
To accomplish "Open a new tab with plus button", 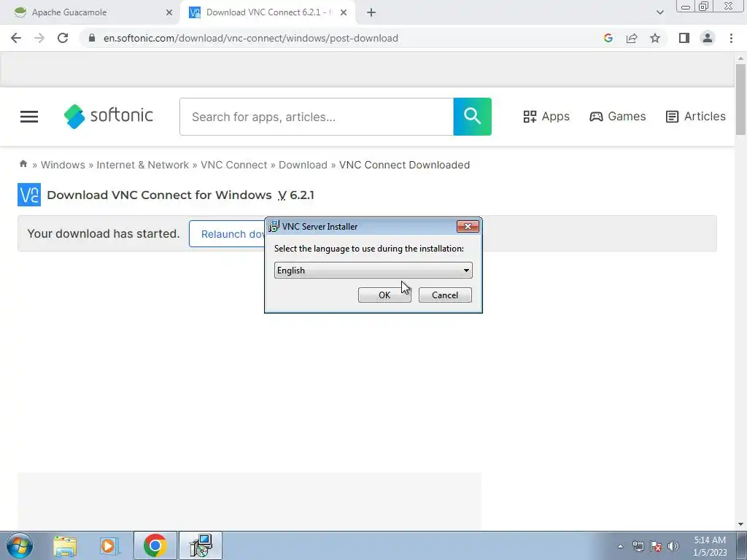I will coord(371,12).
